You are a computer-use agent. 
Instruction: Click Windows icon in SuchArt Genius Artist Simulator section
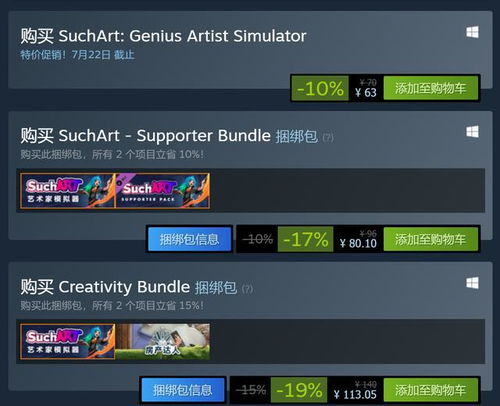click(x=472, y=32)
